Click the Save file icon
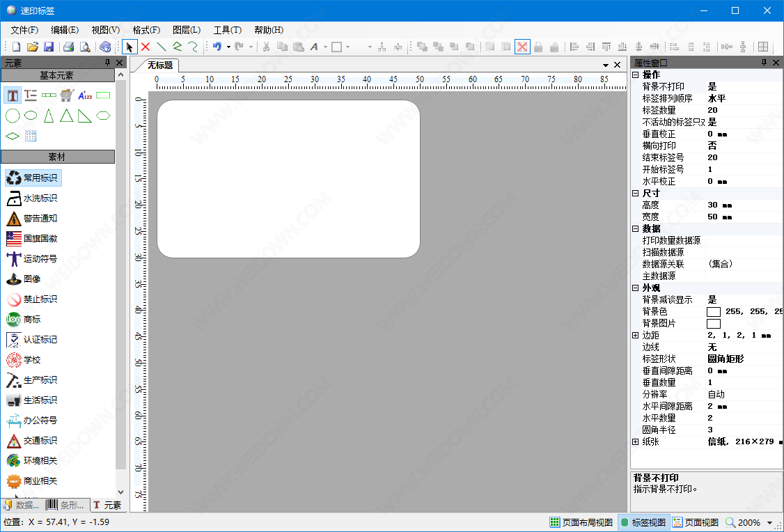Screen dimensions: 784x532 [49, 47]
